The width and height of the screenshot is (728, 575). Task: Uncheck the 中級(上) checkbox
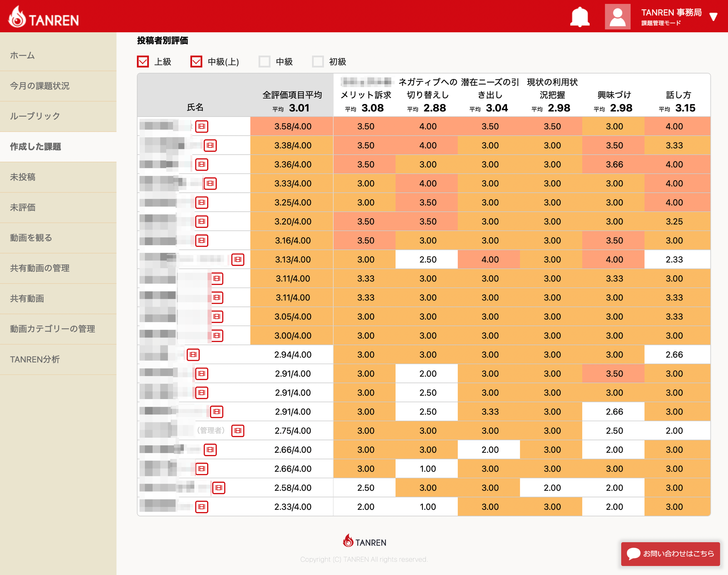pyautogui.click(x=196, y=62)
